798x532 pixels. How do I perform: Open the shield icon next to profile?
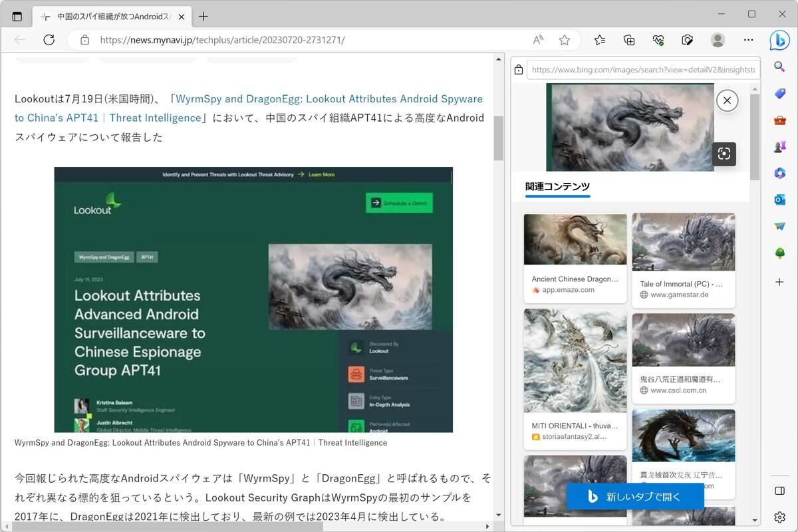point(688,40)
